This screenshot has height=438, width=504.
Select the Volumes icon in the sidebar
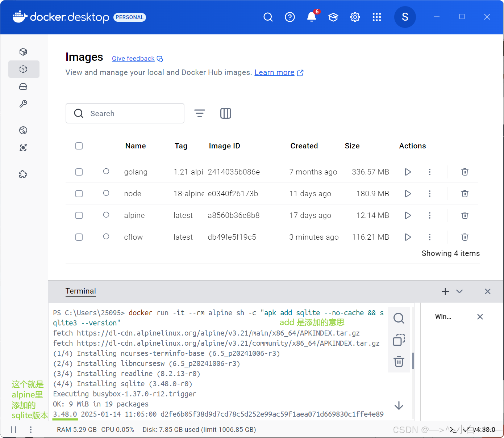(x=23, y=87)
